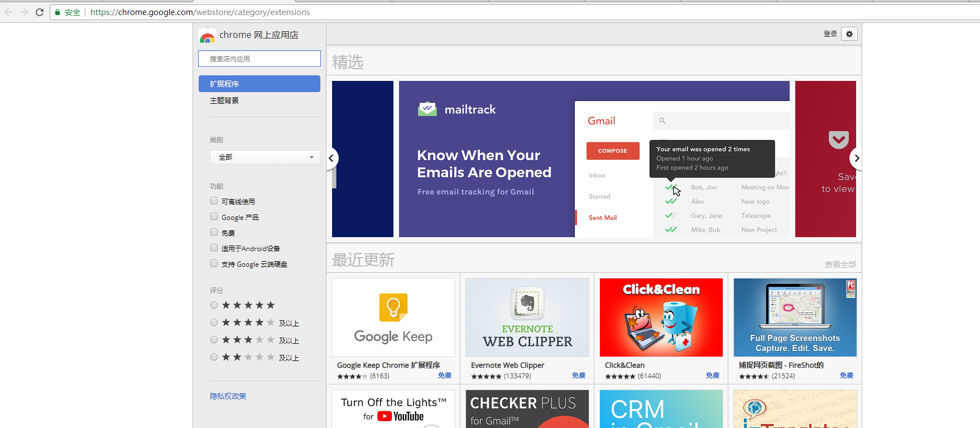Select the 扩展程序 sidebar item
Image resolution: width=980 pixels, height=428 pixels.
tap(260, 84)
